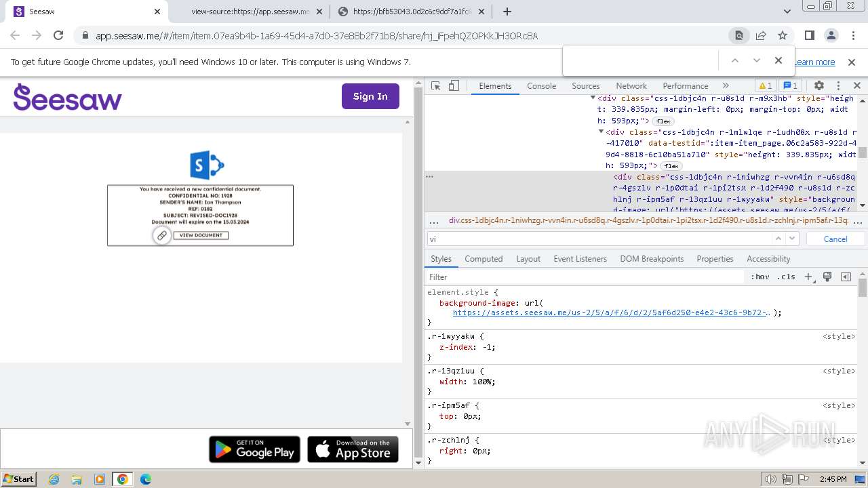Viewport: 868px width, 488px height.
Task: Open the issues counter badge
Action: point(791,86)
